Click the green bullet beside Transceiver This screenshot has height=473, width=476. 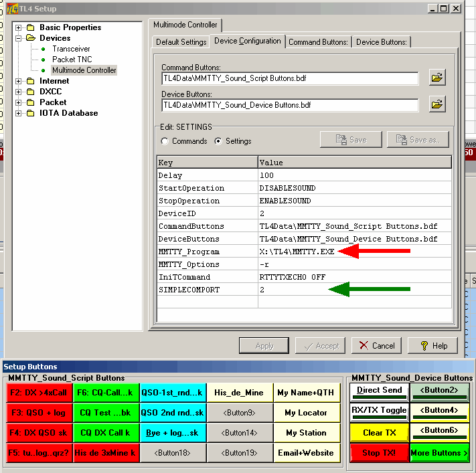(x=43, y=49)
